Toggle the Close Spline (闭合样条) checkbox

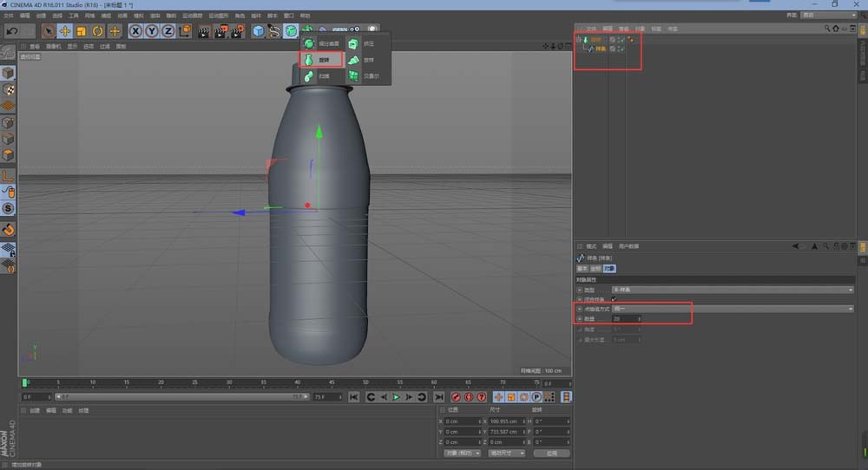614,298
